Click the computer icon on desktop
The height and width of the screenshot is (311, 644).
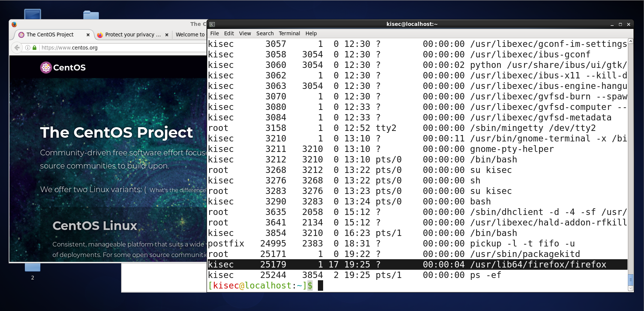point(33,14)
